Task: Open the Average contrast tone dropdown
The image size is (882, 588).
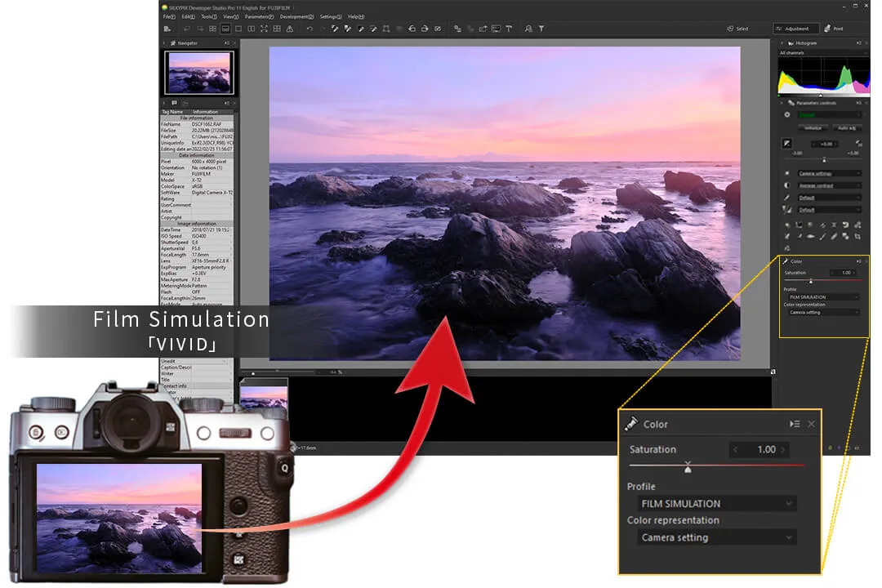Action: coord(829,185)
